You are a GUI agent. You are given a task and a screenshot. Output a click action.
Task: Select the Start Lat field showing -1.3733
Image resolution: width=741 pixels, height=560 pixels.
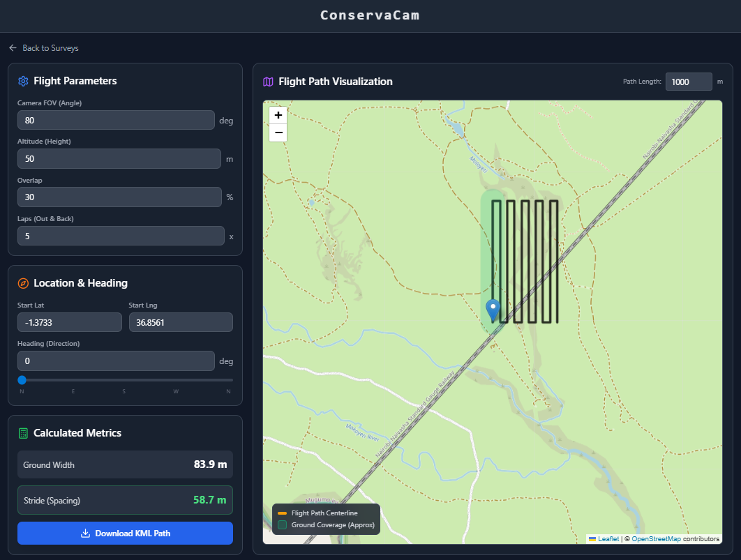69,321
